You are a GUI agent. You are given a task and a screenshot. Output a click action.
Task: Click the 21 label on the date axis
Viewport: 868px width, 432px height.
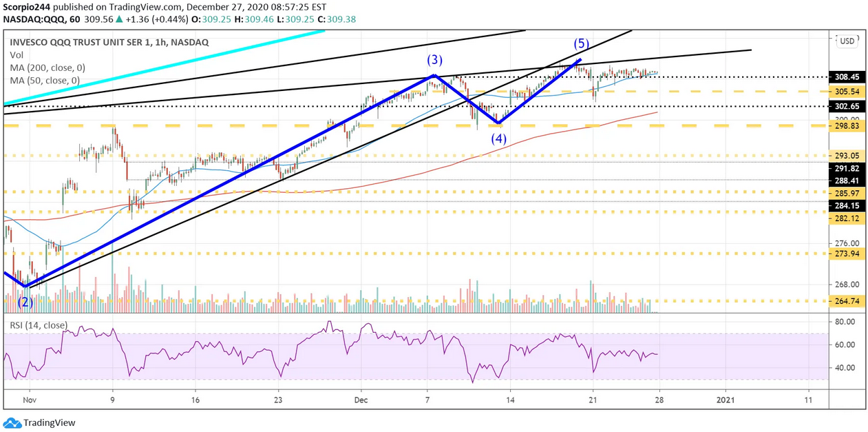(x=593, y=400)
